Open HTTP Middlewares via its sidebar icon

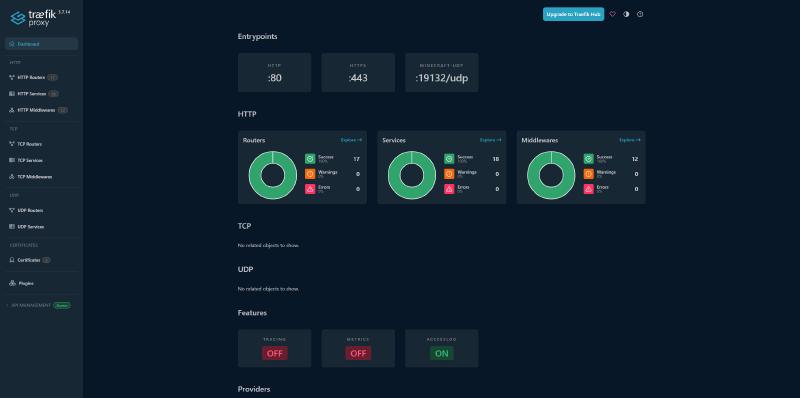[x=12, y=110]
